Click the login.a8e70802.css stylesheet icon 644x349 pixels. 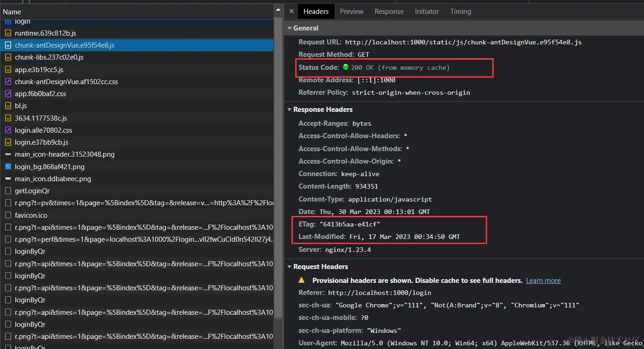coord(8,130)
